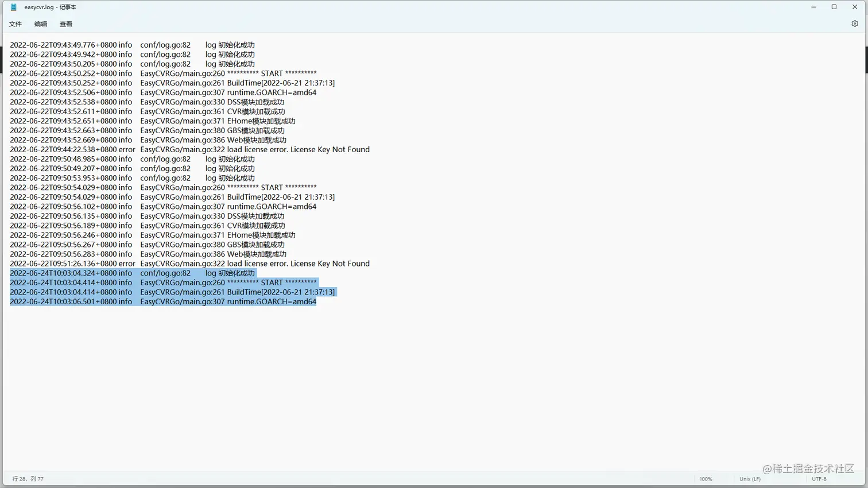868x488 pixels.
Task: Open Notepad settings gear icon
Action: click(x=855, y=24)
